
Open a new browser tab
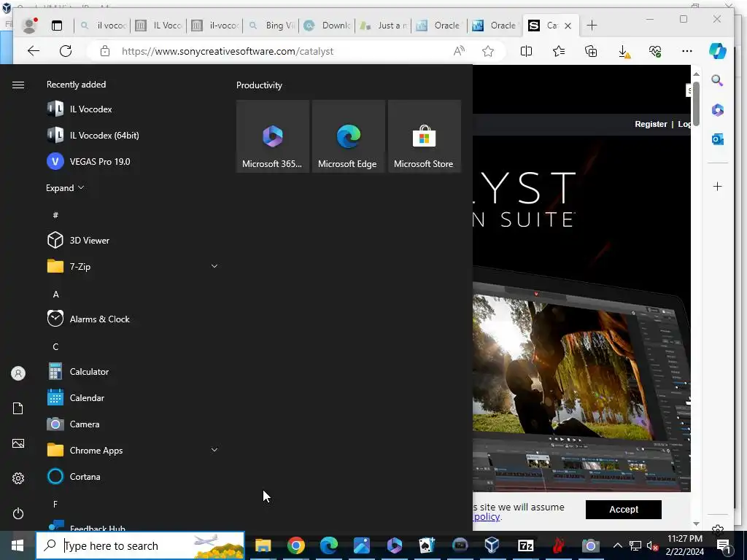(592, 26)
